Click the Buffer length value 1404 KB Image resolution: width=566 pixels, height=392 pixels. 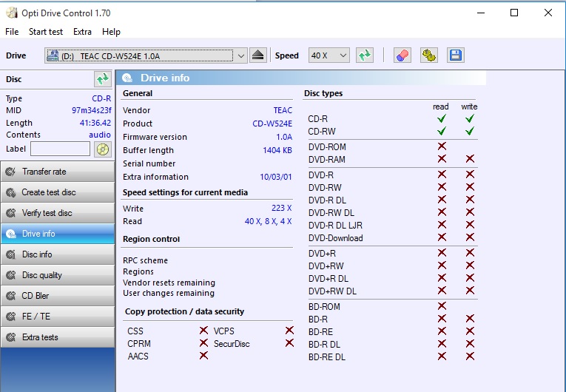277,150
